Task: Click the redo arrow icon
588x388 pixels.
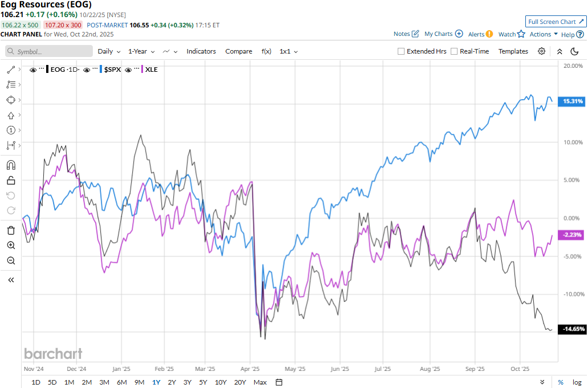Action: 11,211
